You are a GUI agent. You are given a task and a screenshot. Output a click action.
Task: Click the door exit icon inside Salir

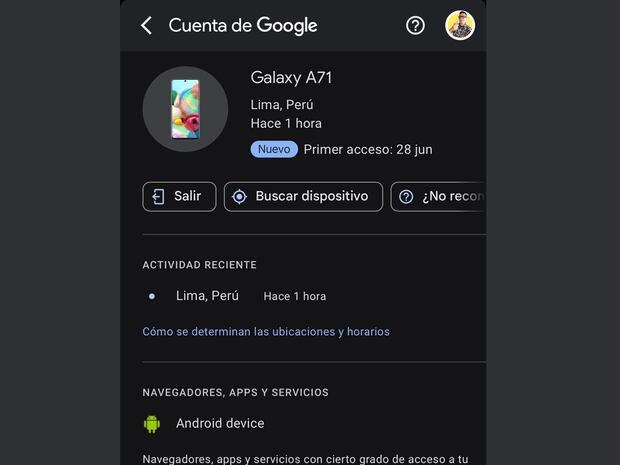point(159,196)
